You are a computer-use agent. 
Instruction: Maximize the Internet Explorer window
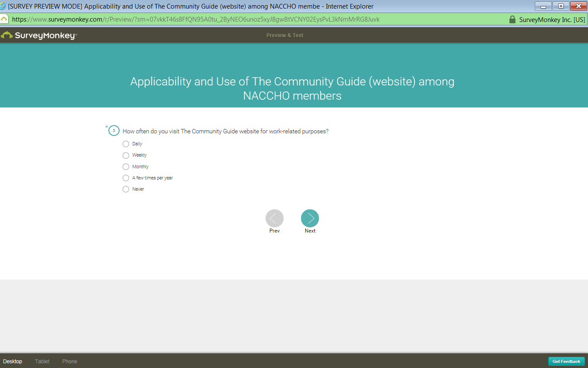(561, 6)
